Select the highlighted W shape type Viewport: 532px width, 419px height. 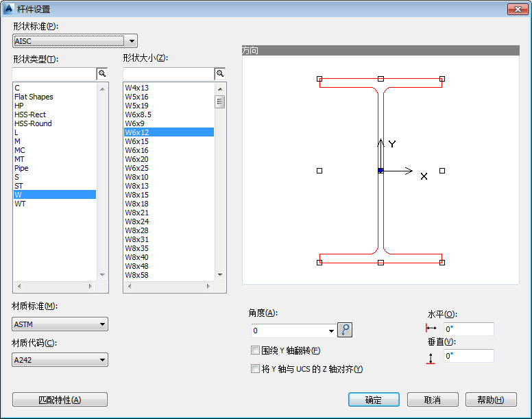[x=55, y=195]
